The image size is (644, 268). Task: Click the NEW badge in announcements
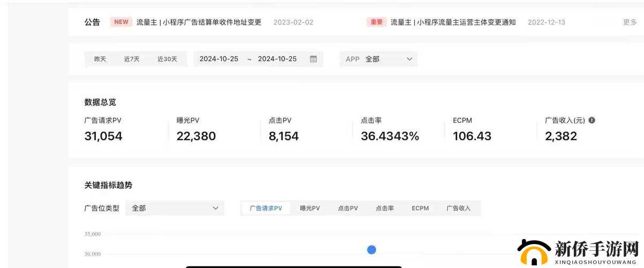click(121, 22)
